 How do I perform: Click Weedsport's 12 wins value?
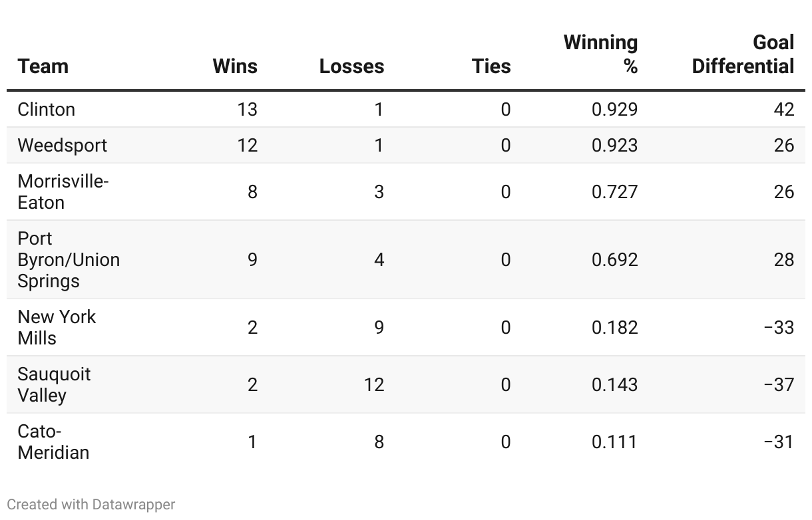coord(247,145)
